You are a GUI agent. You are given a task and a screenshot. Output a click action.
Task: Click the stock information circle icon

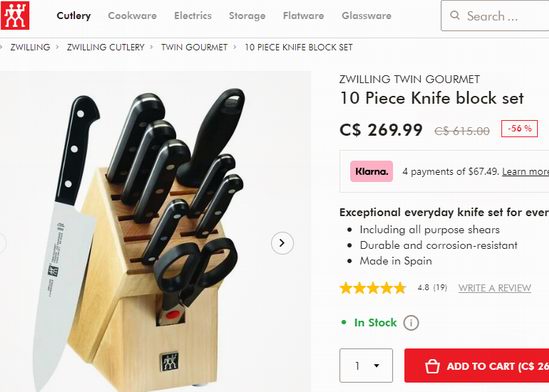pos(411,323)
